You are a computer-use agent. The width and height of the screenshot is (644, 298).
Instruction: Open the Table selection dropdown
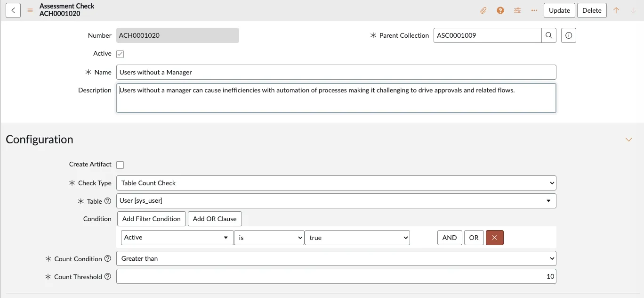[336, 201]
